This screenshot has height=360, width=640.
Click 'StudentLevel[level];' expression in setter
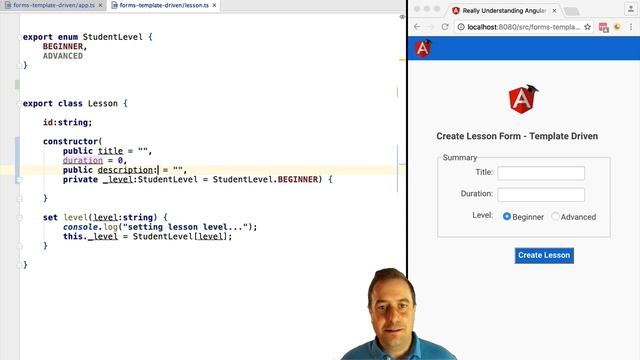click(x=182, y=236)
